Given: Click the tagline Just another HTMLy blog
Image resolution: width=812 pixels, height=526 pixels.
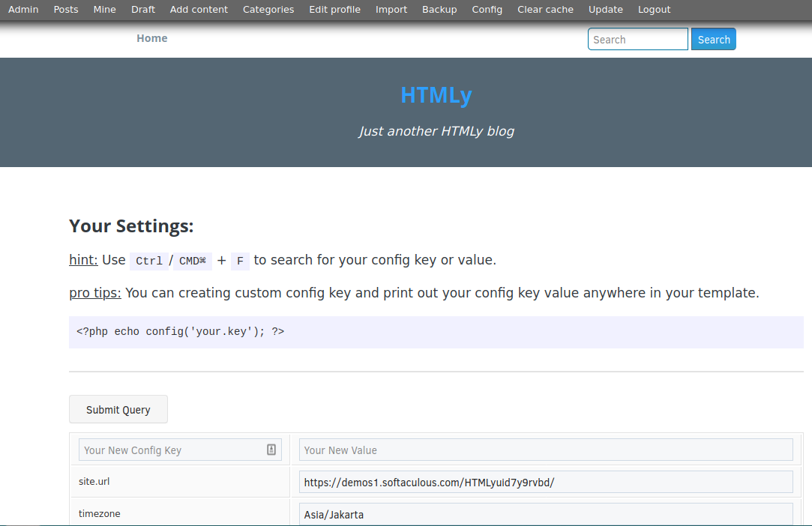Looking at the screenshot, I should coord(436,131).
